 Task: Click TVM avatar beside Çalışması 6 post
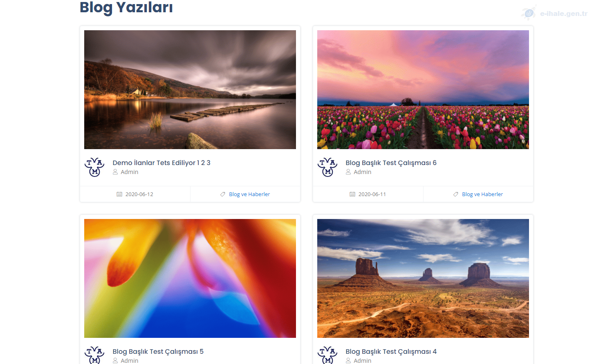coord(327,167)
